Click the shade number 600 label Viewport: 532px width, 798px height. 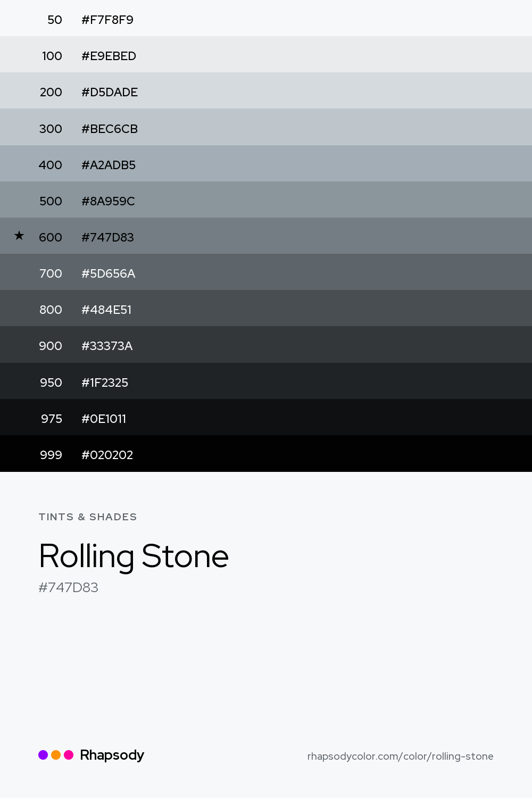click(x=51, y=238)
